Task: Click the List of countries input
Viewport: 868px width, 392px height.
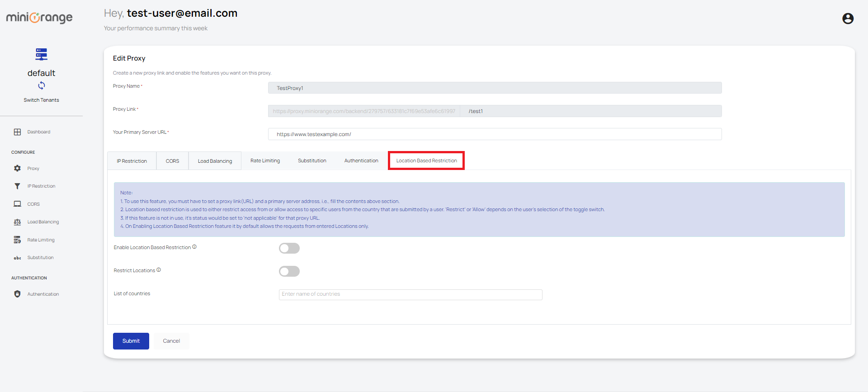Action: (x=410, y=294)
